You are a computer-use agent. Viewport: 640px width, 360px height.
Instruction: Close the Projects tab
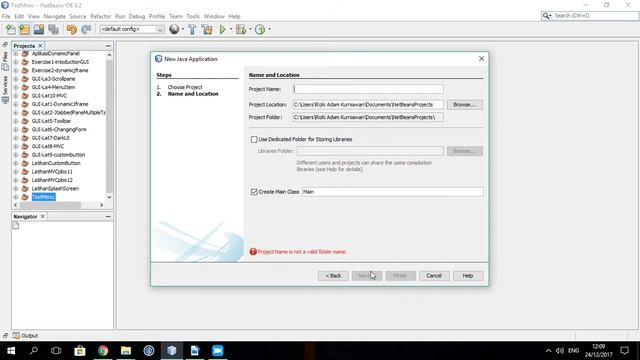point(40,46)
